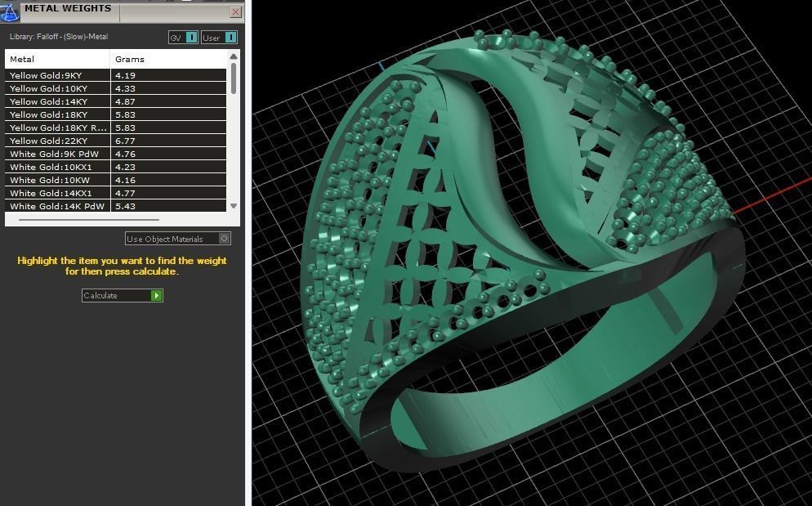812x506 pixels.
Task: Click the list scroll up arrow
Action: pos(234,56)
